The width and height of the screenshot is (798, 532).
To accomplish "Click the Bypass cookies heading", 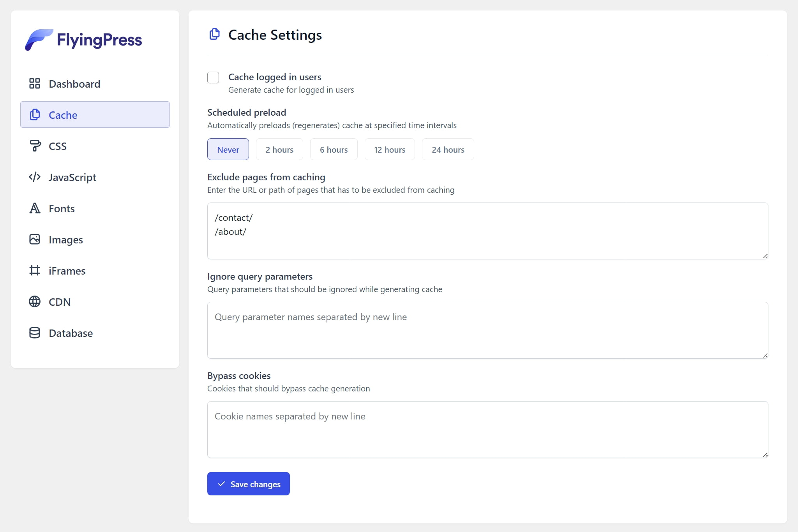I will [x=239, y=376].
